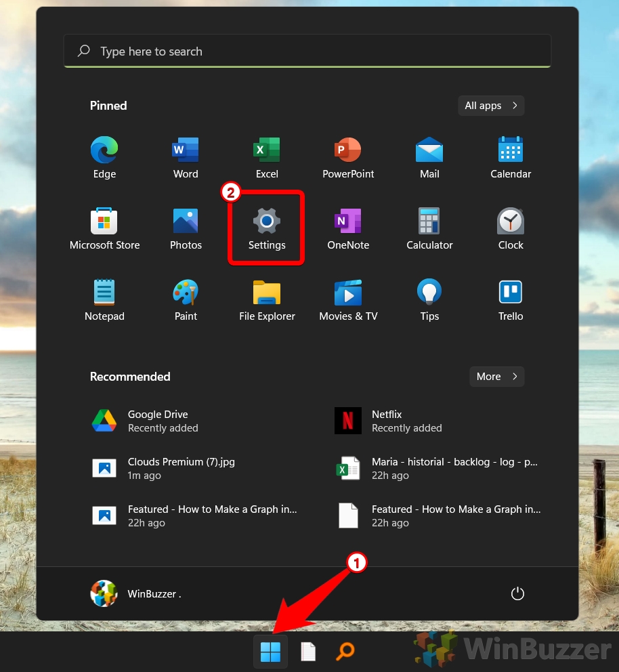Open the Edge browser app

pyautogui.click(x=104, y=157)
